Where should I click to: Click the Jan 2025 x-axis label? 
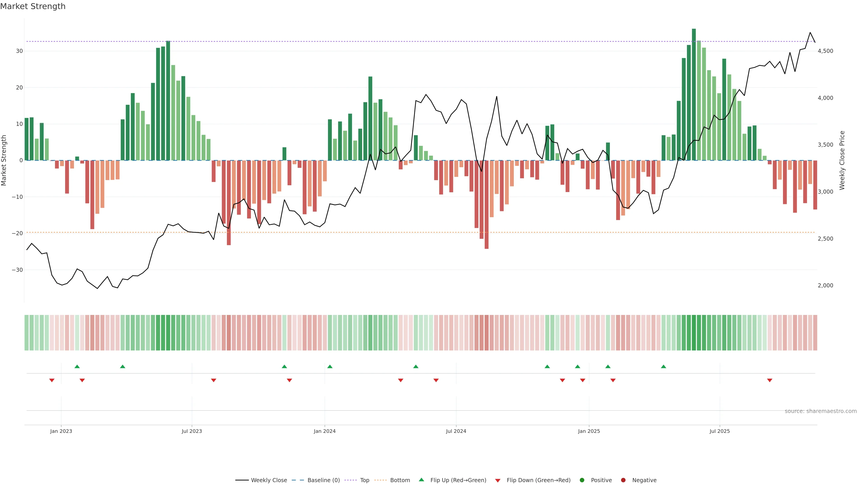click(589, 431)
